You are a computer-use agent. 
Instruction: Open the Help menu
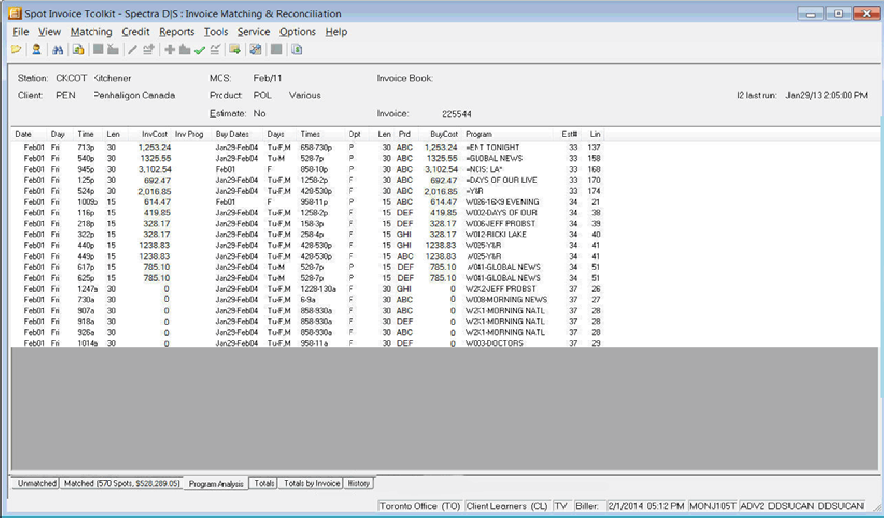336,32
